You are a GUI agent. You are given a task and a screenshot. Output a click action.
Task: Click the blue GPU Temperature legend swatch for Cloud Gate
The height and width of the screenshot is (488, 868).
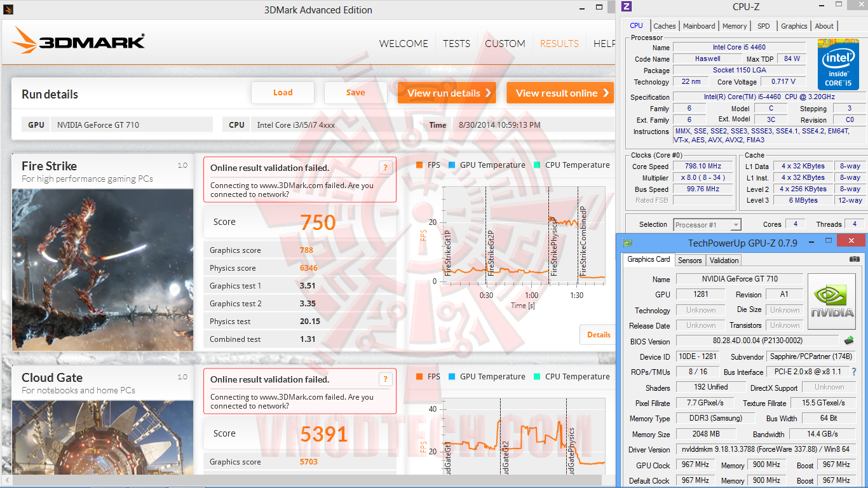tap(452, 376)
